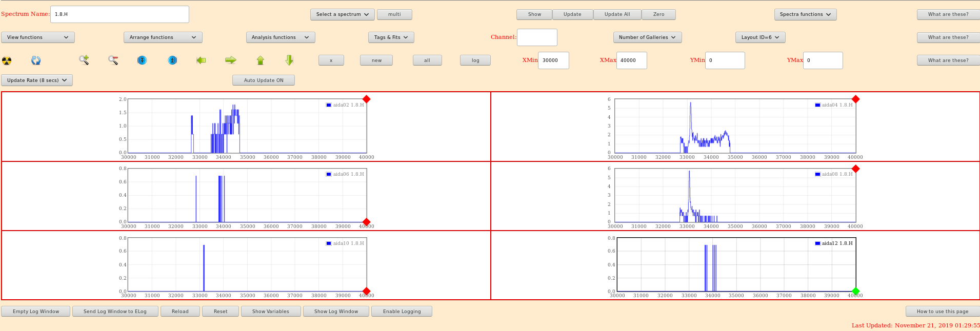The width and height of the screenshot is (980, 331).
Task: Open the Spectra functions dropdown
Action: pos(805,14)
